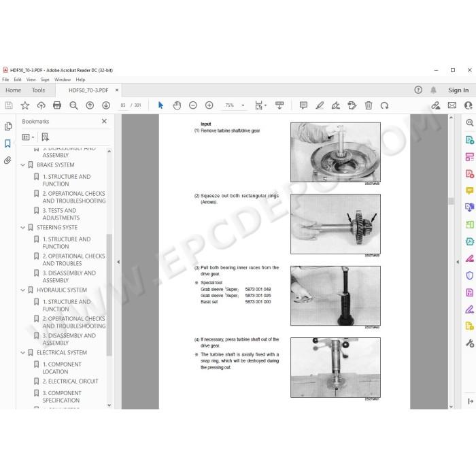
Task: Collapse the BRAKE SYSTEM bookmark
Action: [22, 165]
